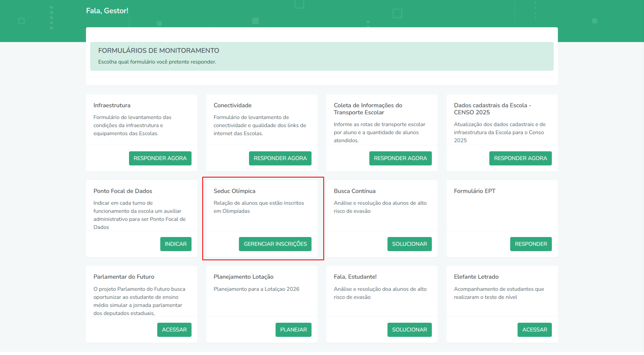The height and width of the screenshot is (355, 644).
Task: Click Solucionar on the Fala, Estudante! card
Action: 409,330
